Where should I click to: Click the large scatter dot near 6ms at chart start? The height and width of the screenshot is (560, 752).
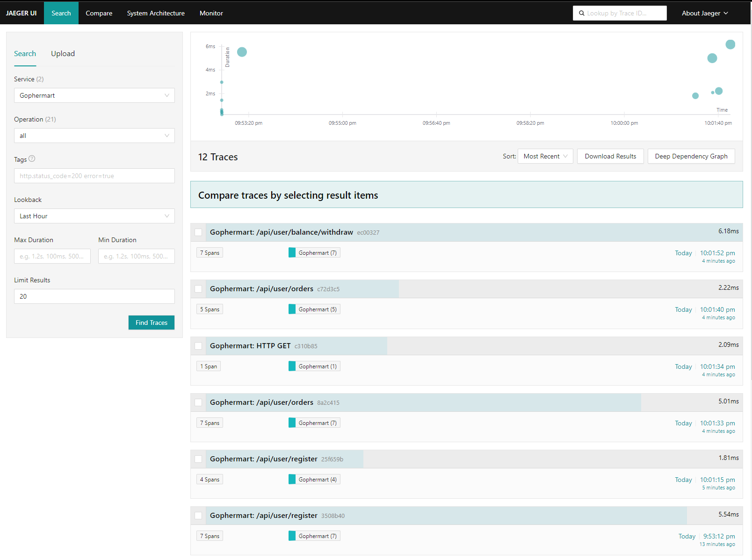pos(242,52)
